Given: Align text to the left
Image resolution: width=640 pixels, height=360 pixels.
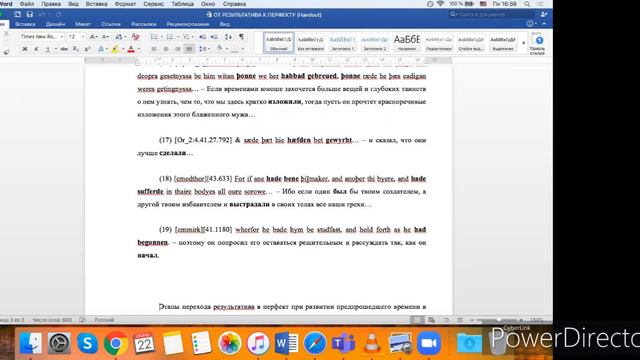Looking at the screenshot, I should [154, 49].
